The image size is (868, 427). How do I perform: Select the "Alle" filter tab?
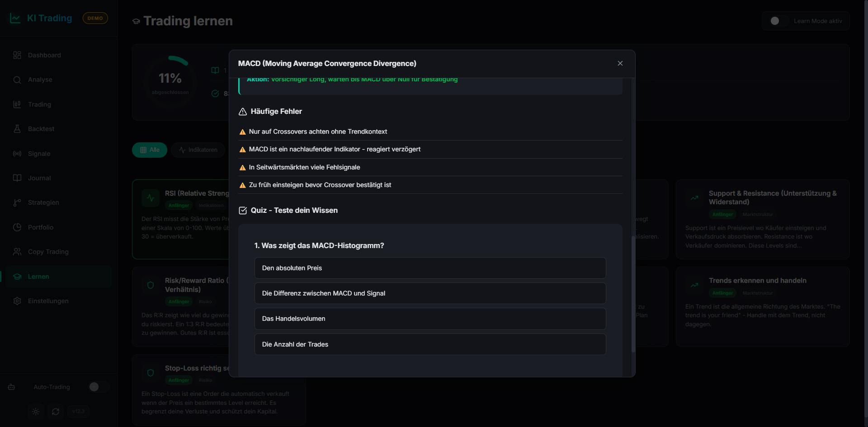(150, 150)
